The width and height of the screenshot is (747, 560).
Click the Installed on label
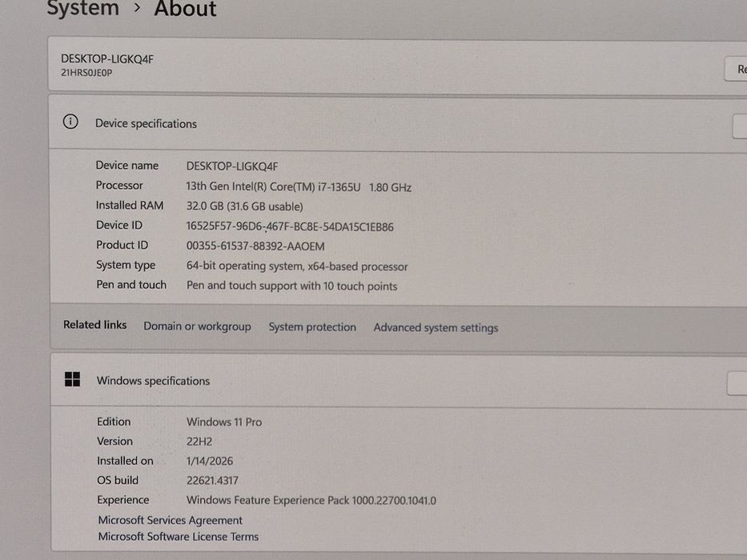click(125, 461)
